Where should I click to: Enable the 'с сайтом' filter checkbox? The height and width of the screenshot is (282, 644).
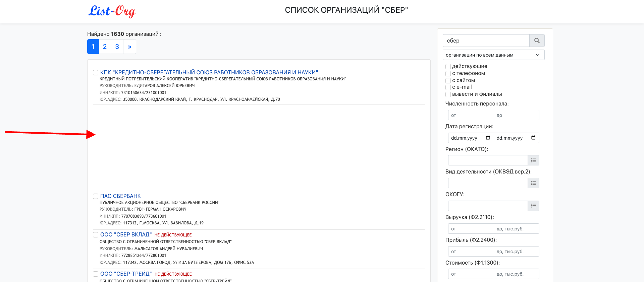click(448, 80)
